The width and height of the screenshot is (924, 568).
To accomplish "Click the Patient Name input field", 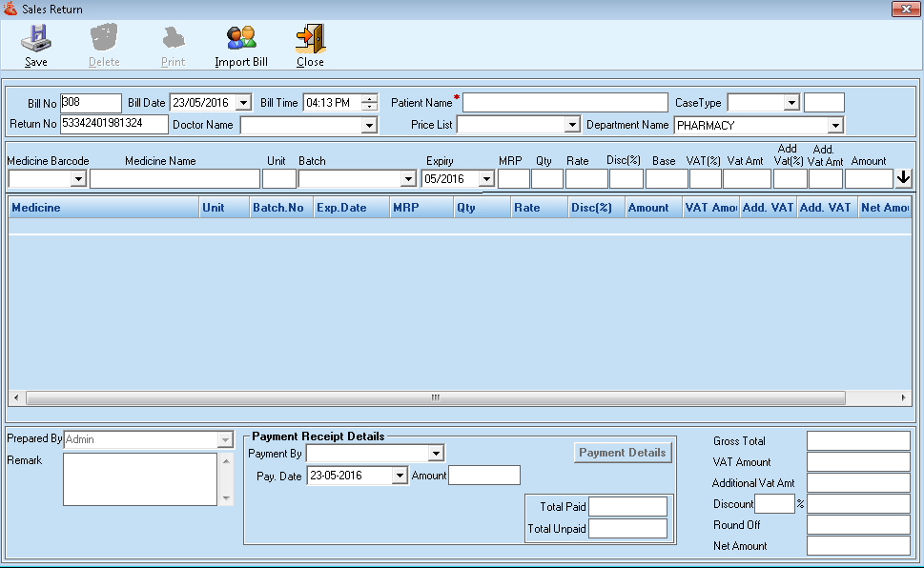I will [x=565, y=103].
